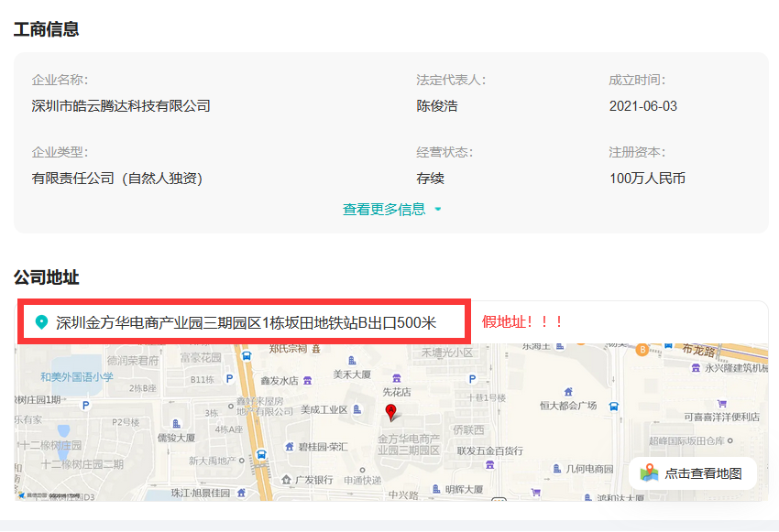Click the map icon in 点击查看地图 button
This screenshot has width=779, height=532.
[649, 472]
